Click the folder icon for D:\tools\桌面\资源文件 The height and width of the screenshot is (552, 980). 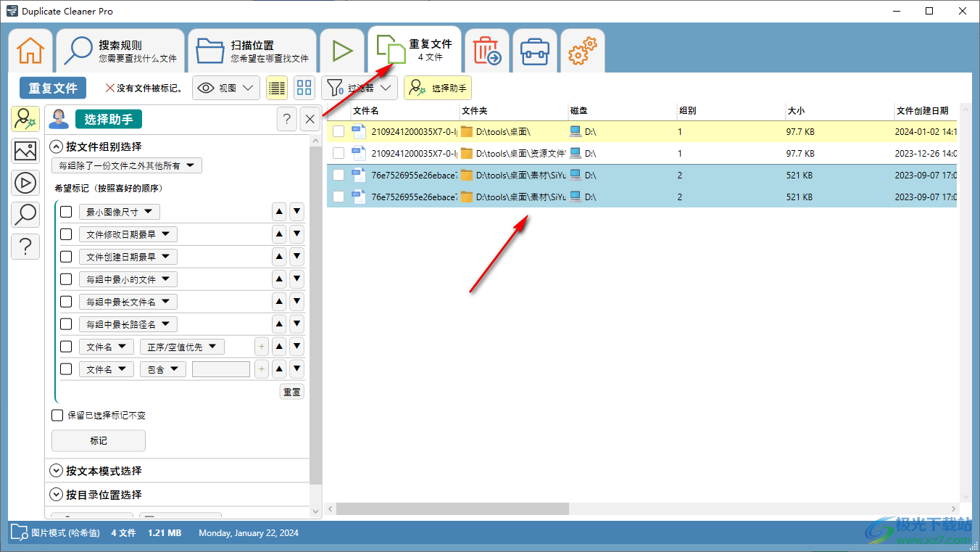pos(468,153)
